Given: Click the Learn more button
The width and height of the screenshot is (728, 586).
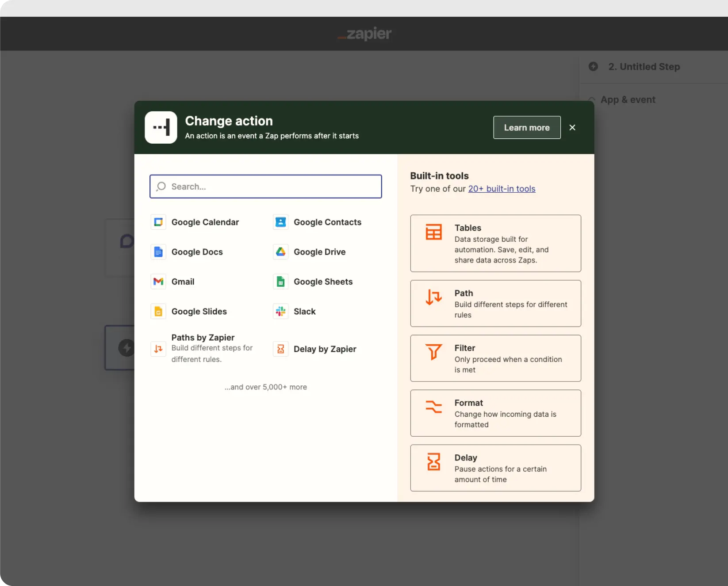Looking at the screenshot, I should click(x=527, y=127).
